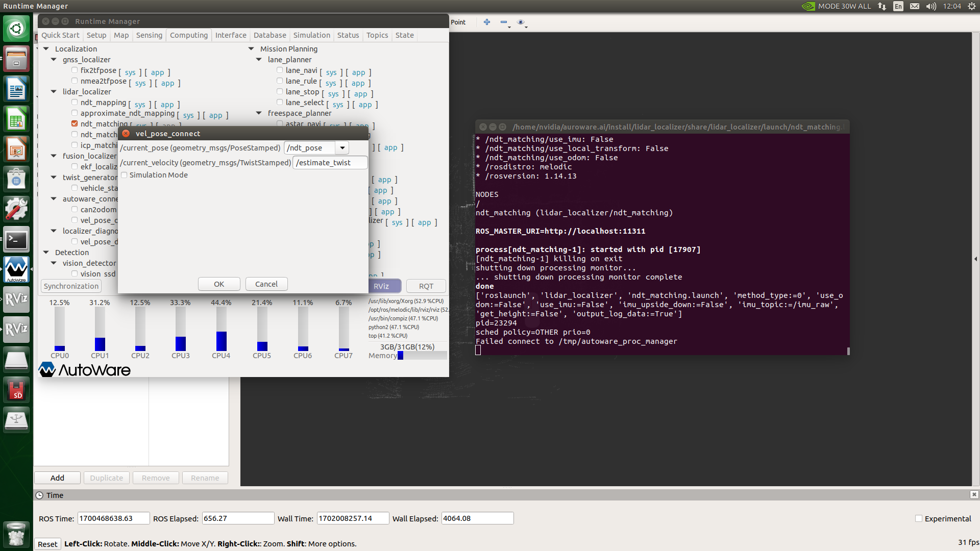980x551 pixels.
Task: Switch to Sensing tab
Action: pyautogui.click(x=149, y=35)
